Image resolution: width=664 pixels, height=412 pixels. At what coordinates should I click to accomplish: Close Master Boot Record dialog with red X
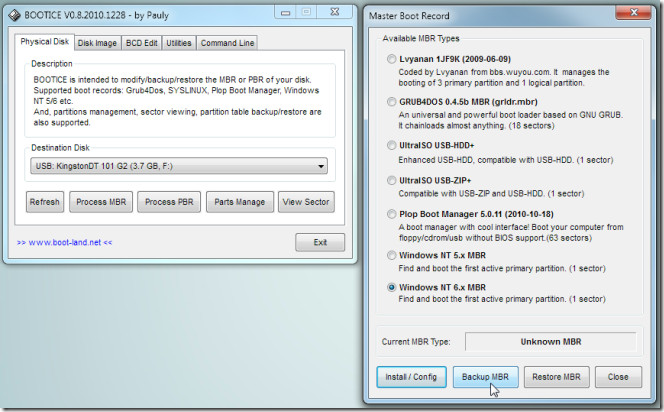point(634,12)
